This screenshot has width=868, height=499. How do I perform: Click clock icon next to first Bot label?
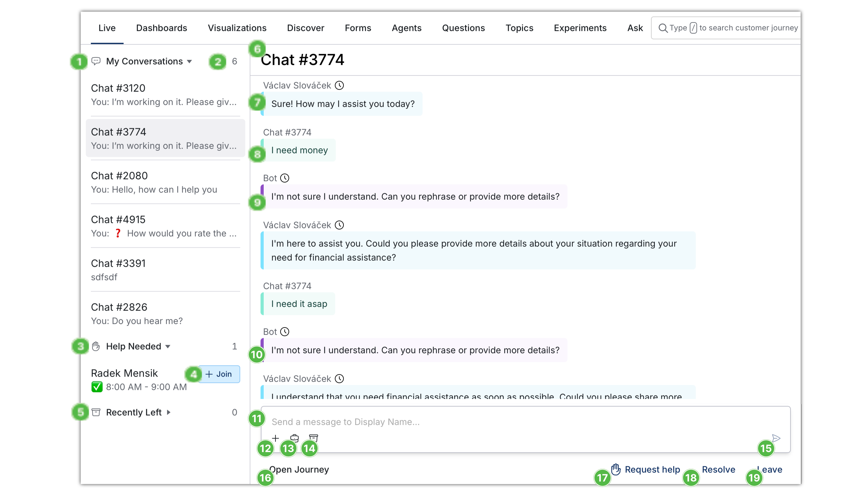(x=285, y=178)
